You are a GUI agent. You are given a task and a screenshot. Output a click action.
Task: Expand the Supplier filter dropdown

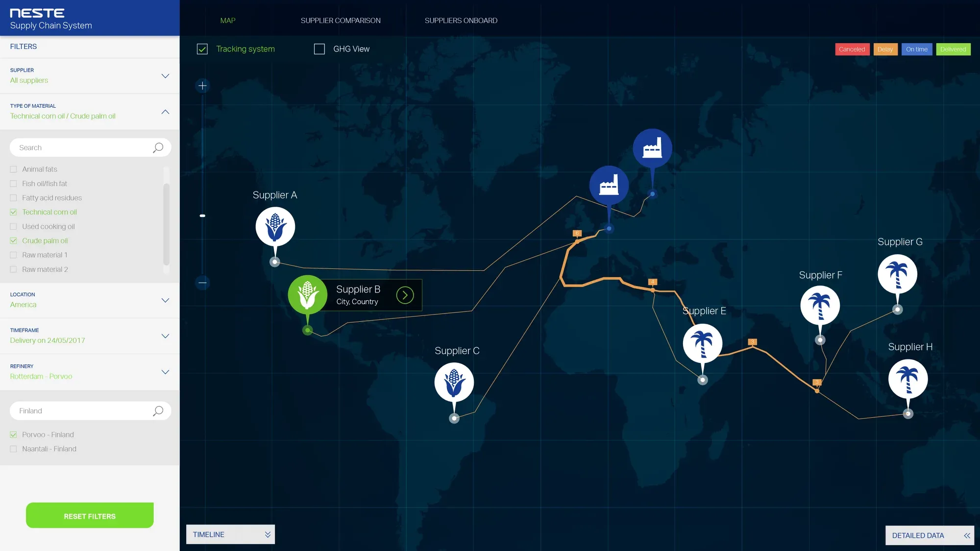[x=165, y=76]
